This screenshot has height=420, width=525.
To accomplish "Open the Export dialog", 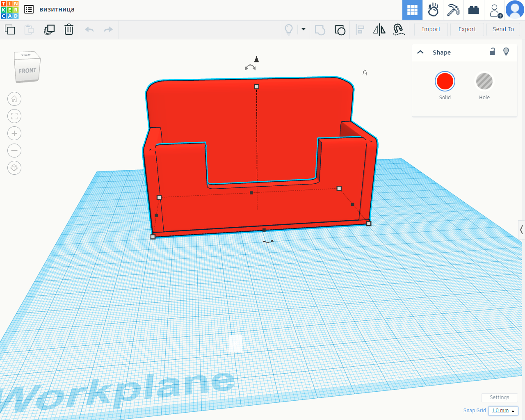I will 467,29.
